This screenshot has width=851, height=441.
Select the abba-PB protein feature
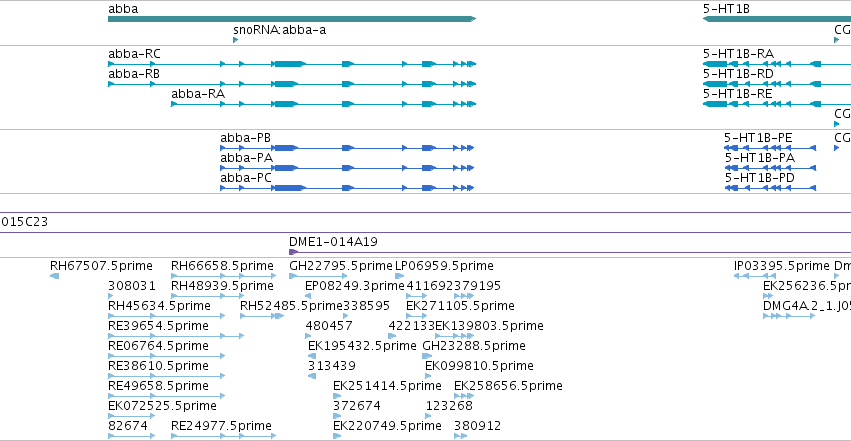tap(347, 148)
